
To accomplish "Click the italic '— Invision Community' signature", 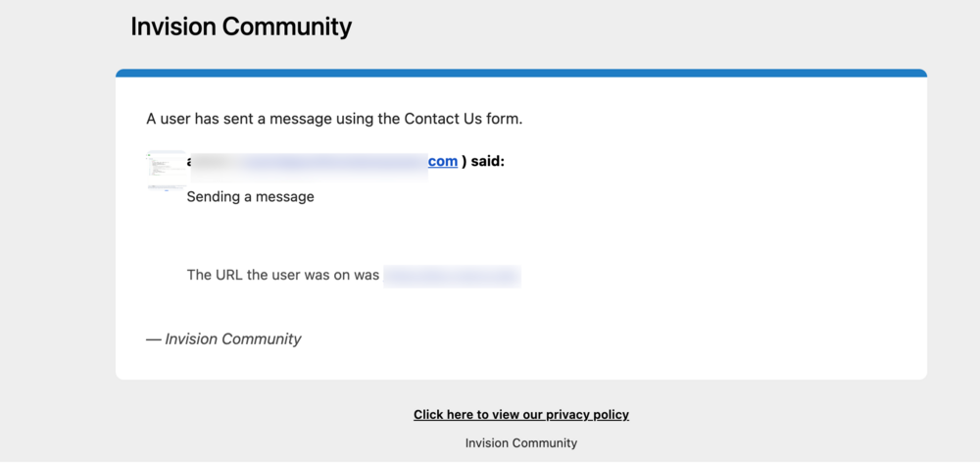I will click(x=223, y=339).
